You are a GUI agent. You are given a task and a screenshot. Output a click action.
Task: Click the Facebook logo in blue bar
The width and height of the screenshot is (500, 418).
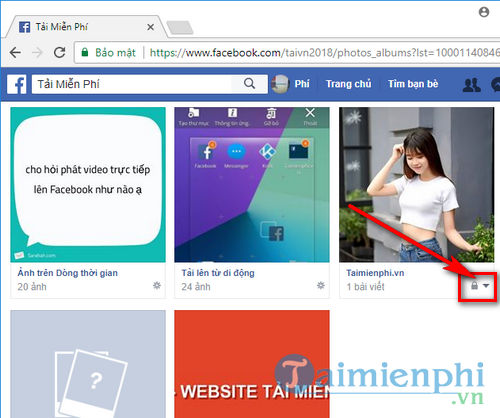click(x=17, y=84)
